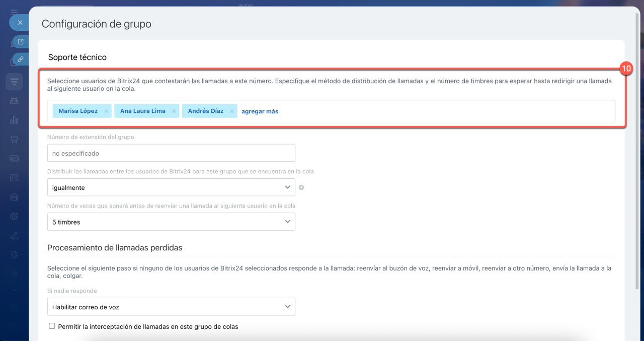This screenshot has height=341, width=644.
Task: Open the '5 timbres' ring count dropdown
Action: 171,222
